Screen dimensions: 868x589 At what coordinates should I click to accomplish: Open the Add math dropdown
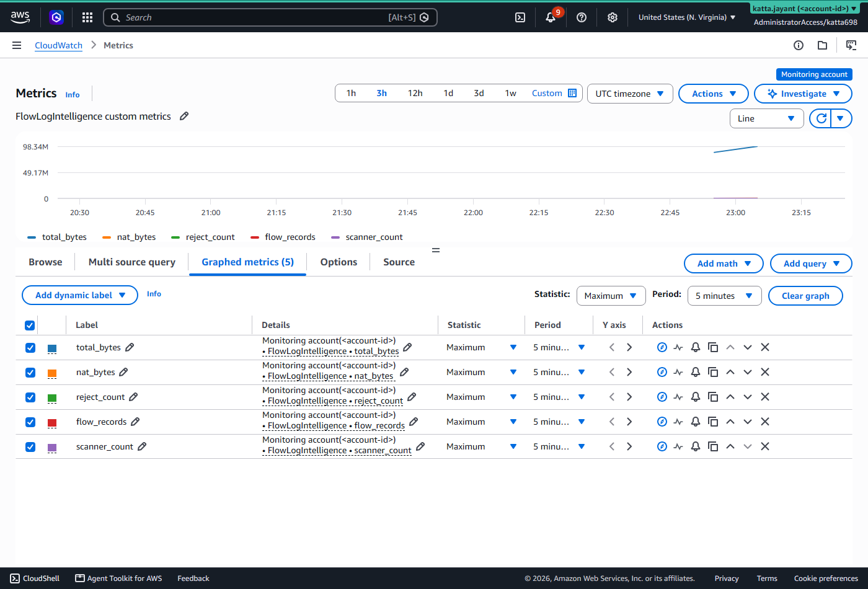pyautogui.click(x=724, y=263)
